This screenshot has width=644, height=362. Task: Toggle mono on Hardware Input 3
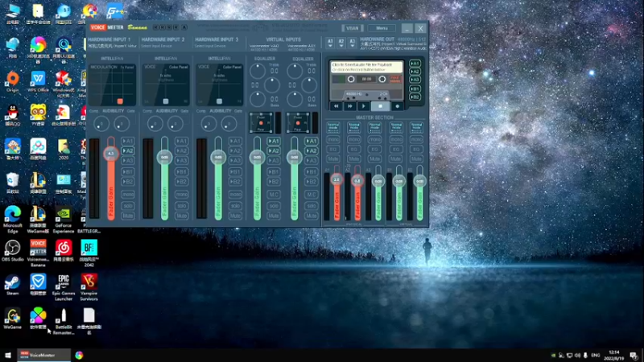tap(235, 194)
